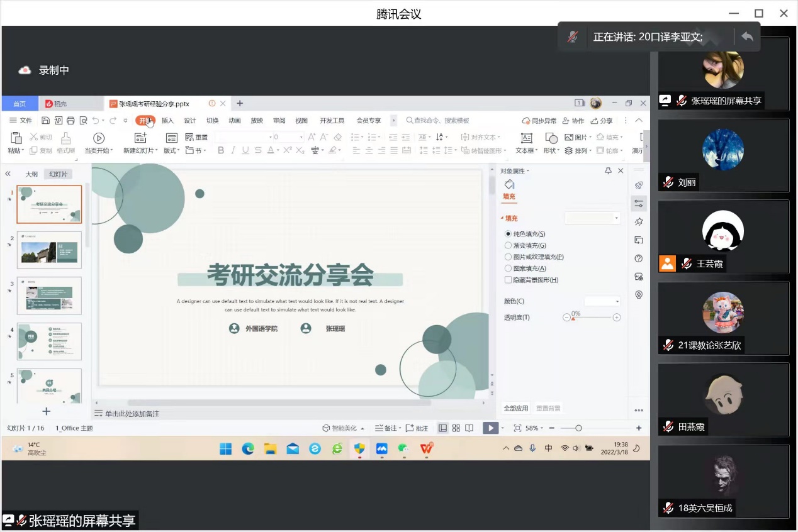Pin the 对象属性 panel with pushpin icon

[x=608, y=171]
